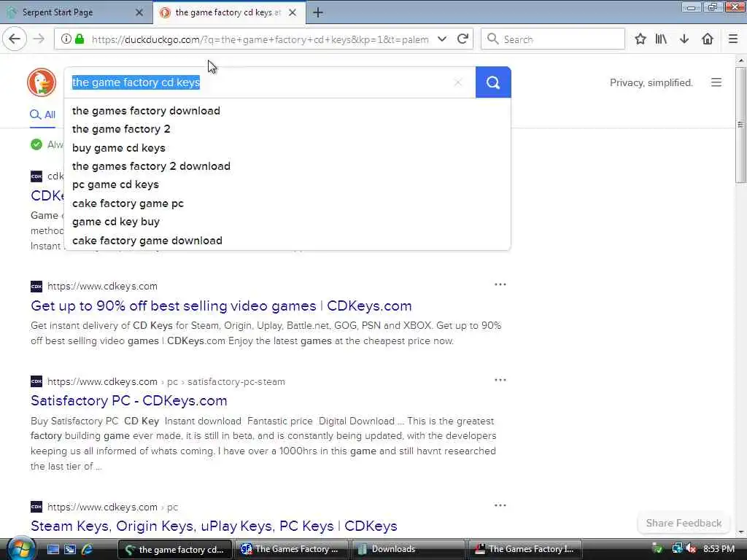Click the network tray icon

pyautogui.click(x=677, y=549)
